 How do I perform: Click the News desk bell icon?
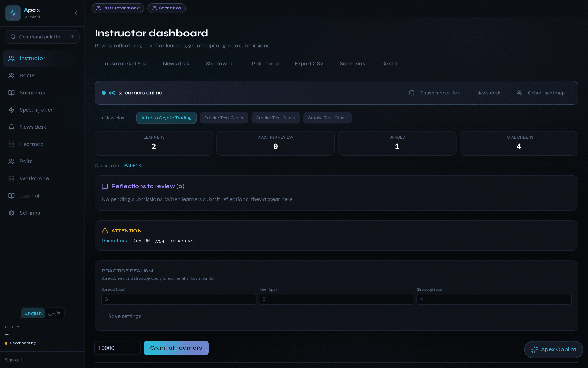click(11, 127)
